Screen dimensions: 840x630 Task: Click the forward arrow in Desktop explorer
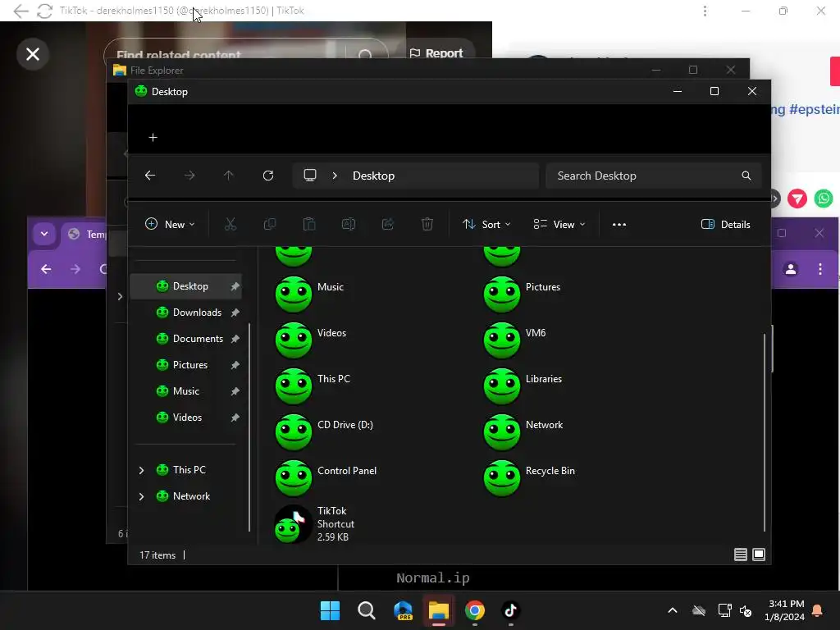(x=189, y=176)
